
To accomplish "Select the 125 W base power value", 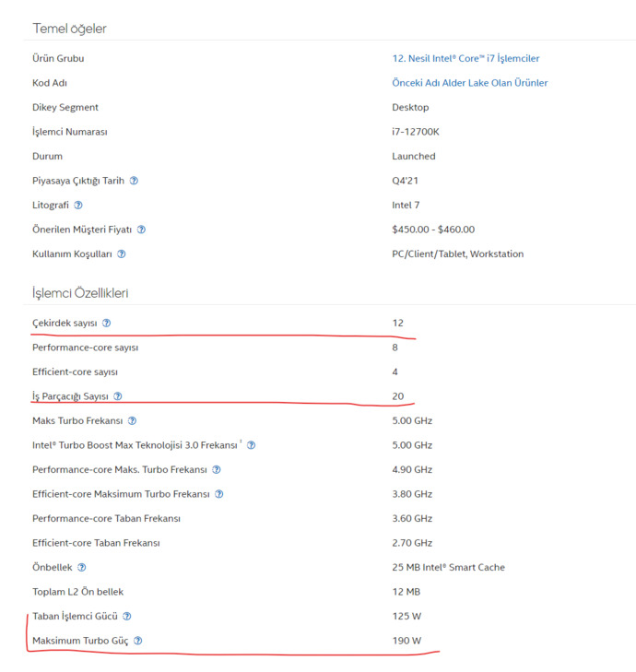I will click(x=406, y=616).
